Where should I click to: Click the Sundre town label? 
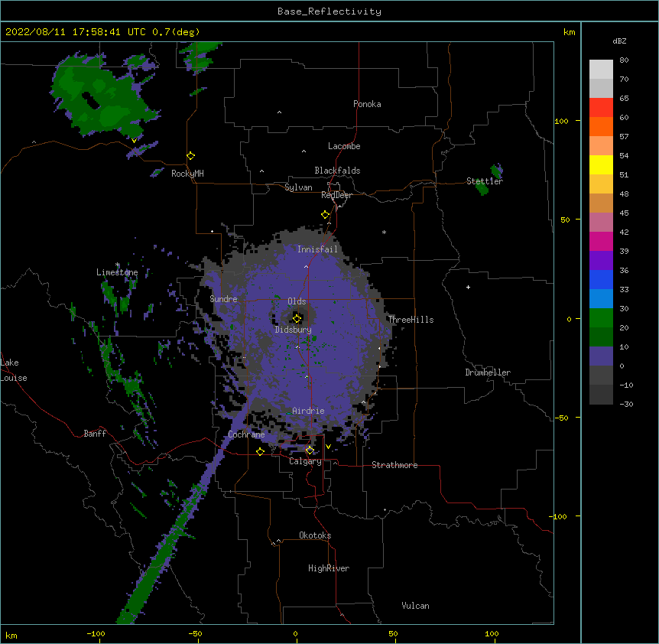click(223, 299)
